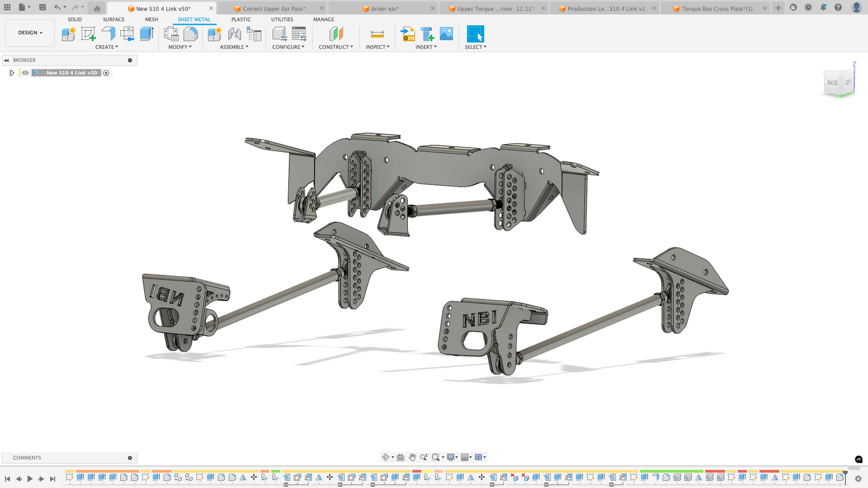Click the Zoom tool in navigation bar
Viewport: 868px width, 488px height.
point(424,457)
